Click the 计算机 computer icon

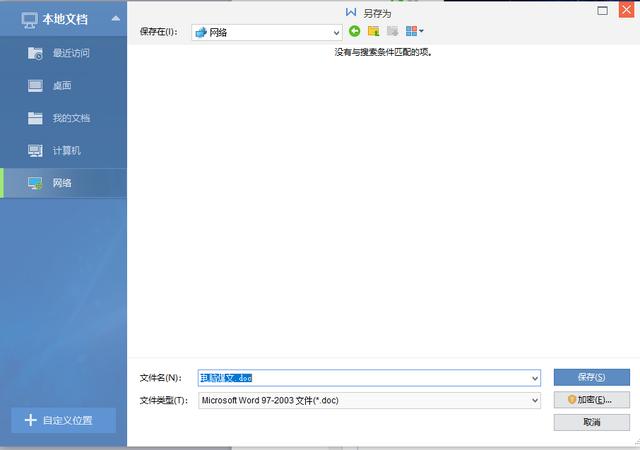(35, 151)
